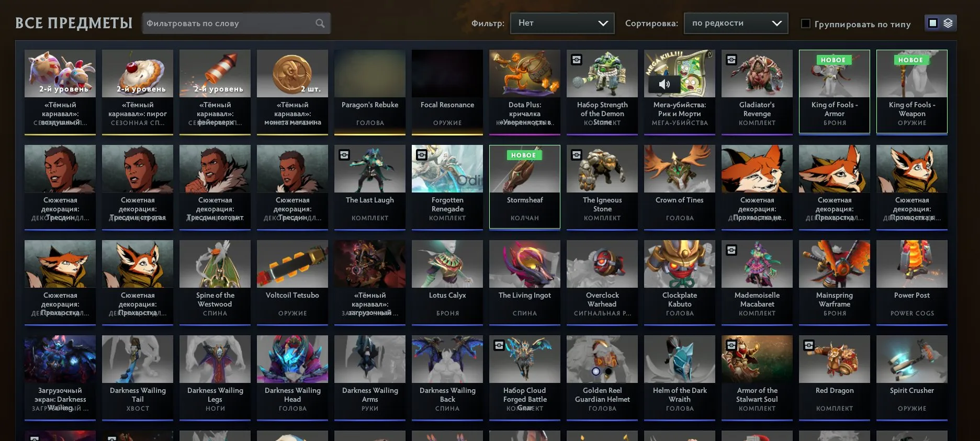The image size is (980, 441).
Task: Click the sound icon on Рик и Морти mega-kill
Action: (664, 84)
